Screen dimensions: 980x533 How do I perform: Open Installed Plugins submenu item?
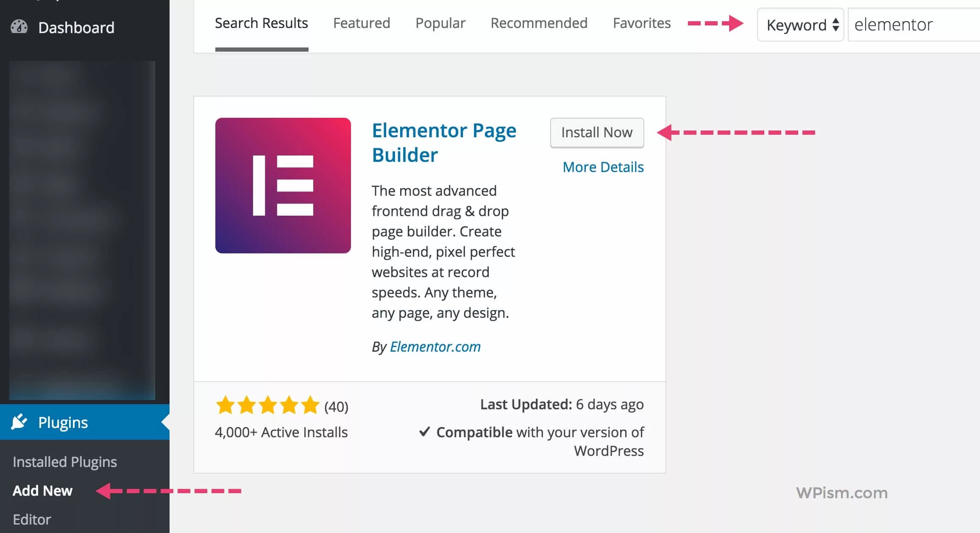pos(65,461)
